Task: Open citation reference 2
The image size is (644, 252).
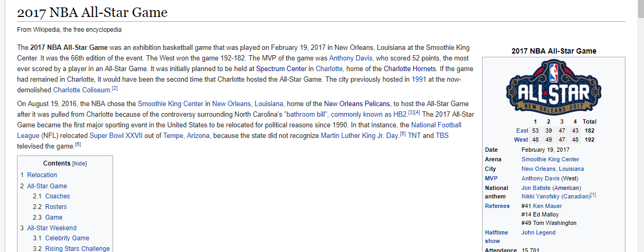Action: [x=114, y=88]
